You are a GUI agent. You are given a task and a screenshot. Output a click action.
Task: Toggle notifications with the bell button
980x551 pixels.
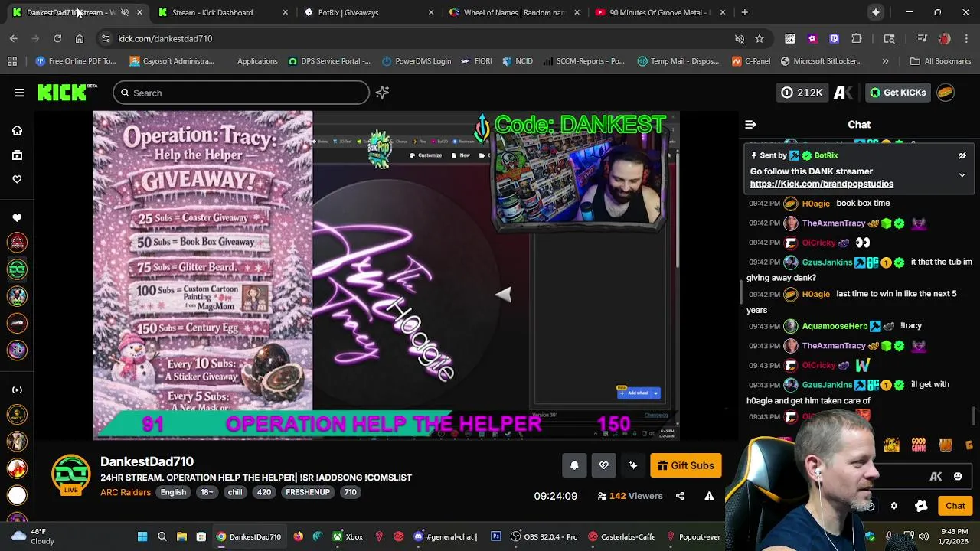point(574,465)
